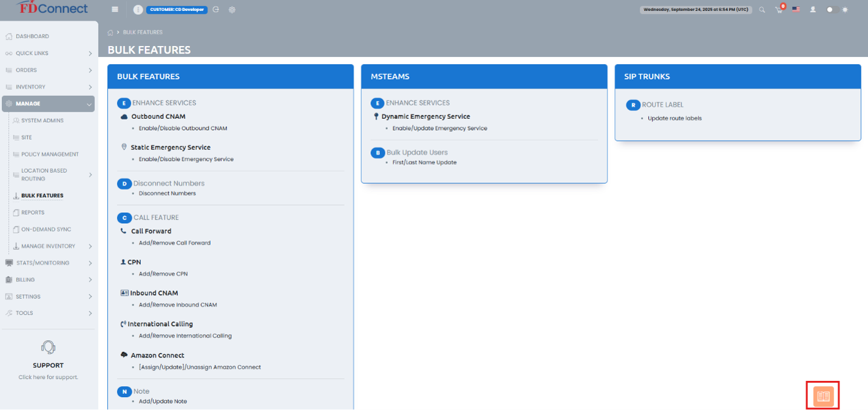This screenshot has height=410, width=868.
Task: Collapse the Manage menu chevron
Action: (x=90, y=104)
